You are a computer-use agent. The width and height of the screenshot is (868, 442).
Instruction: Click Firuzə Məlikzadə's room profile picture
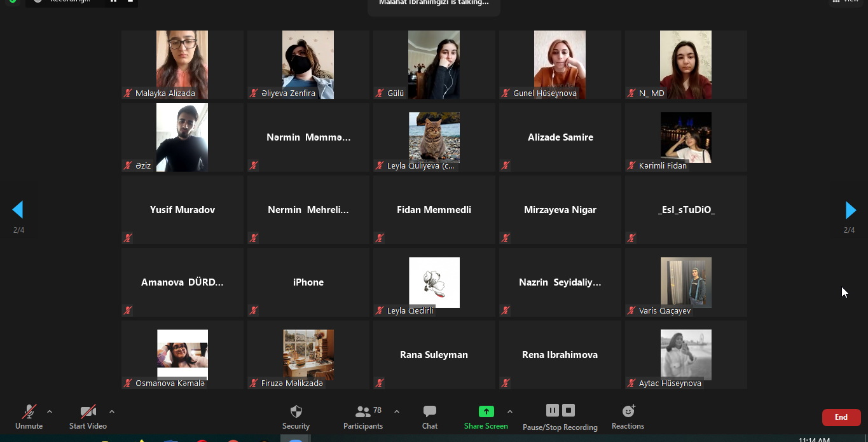point(308,354)
